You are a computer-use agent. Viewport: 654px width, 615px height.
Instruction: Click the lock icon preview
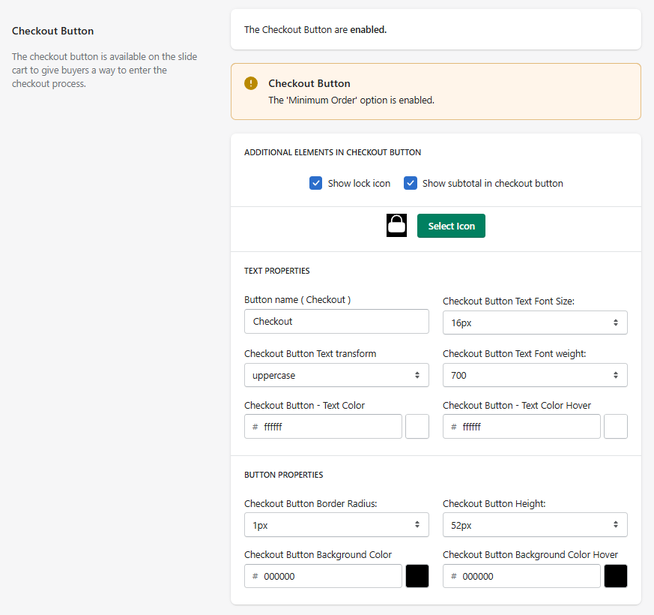point(396,226)
